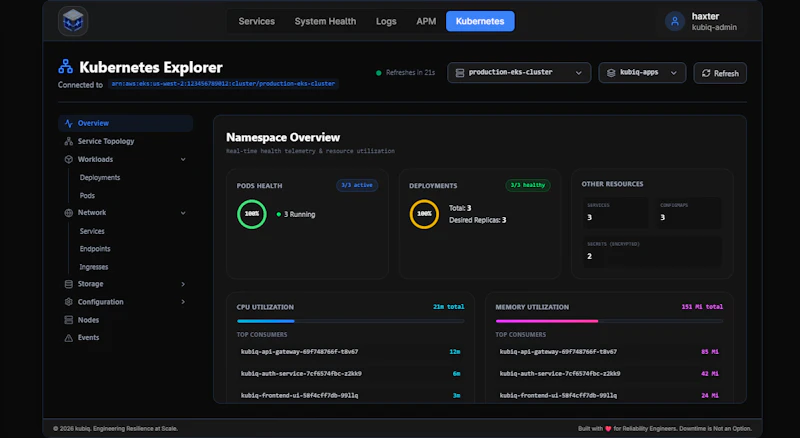Click the Service Topology icon

(69, 141)
